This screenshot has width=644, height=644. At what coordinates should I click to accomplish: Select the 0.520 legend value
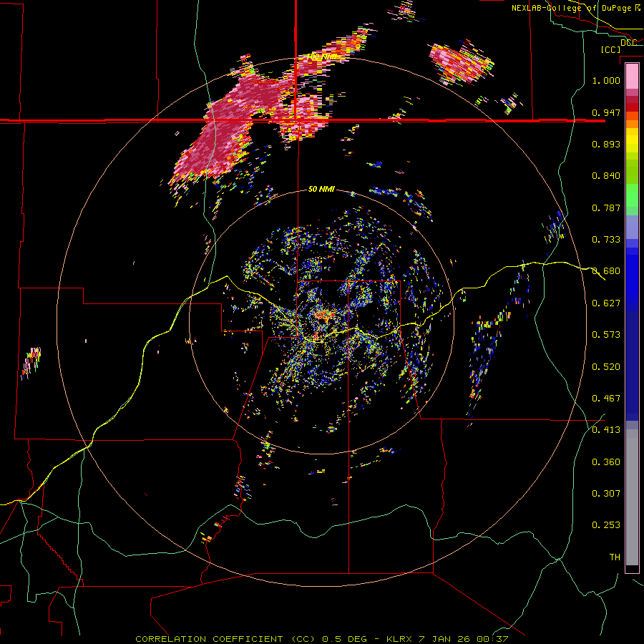606,367
